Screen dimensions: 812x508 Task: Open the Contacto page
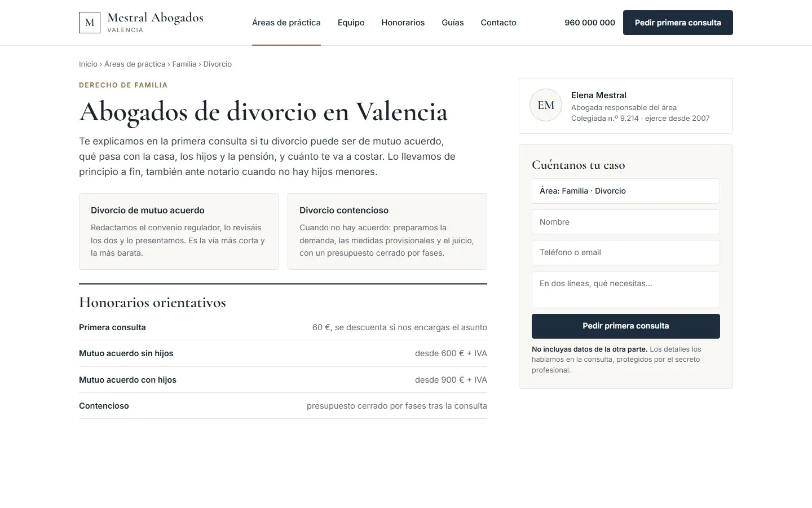498,23
